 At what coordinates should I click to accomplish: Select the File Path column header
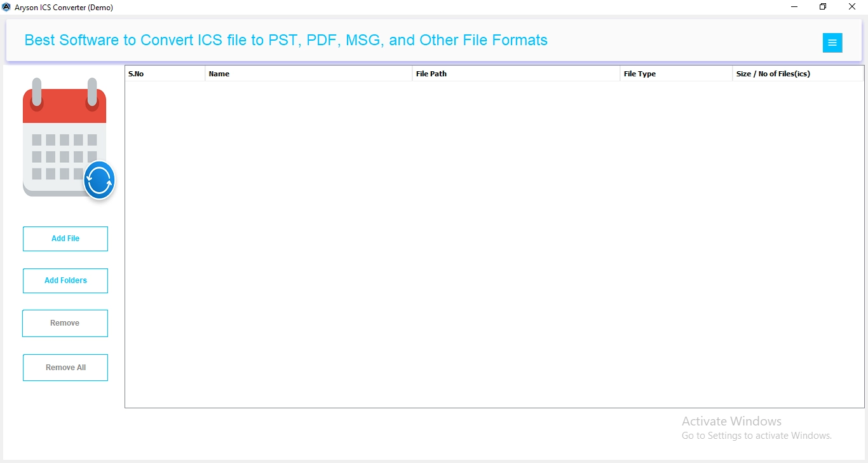point(516,74)
